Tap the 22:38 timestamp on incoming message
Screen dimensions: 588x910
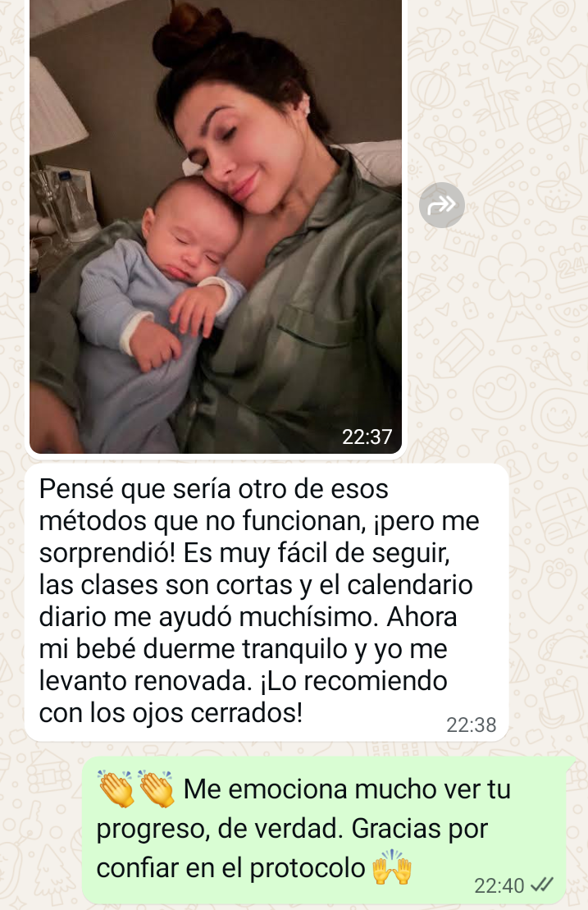471,725
